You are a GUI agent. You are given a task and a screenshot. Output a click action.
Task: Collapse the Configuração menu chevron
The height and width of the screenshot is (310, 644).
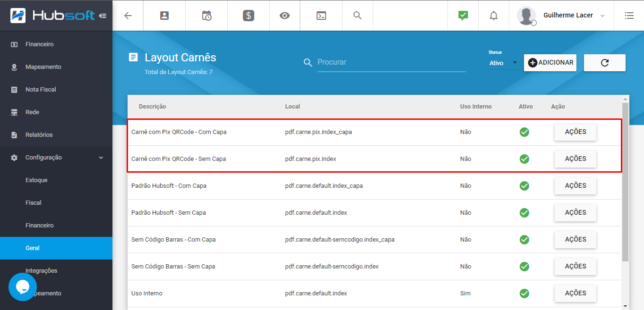(x=101, y=158)
